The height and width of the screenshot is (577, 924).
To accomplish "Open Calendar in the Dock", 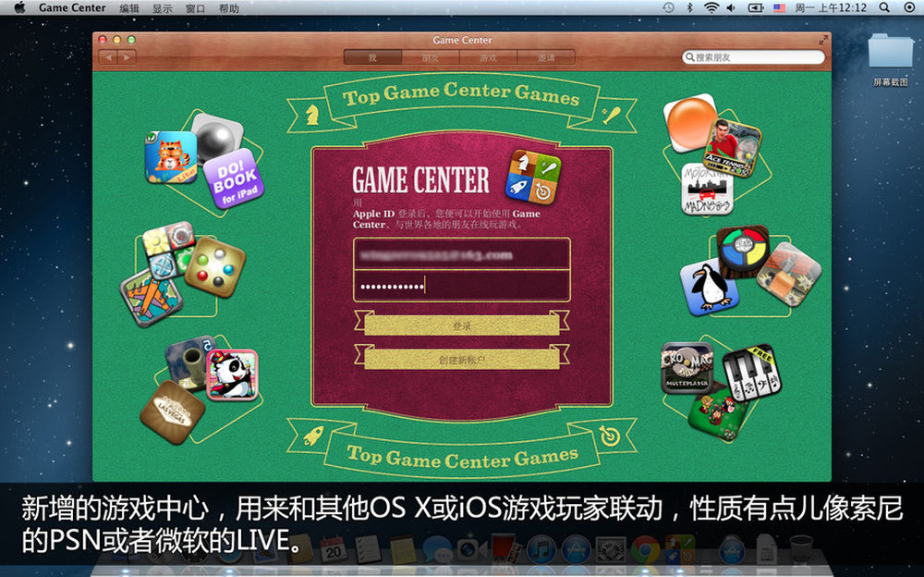I will click(334, 549).
